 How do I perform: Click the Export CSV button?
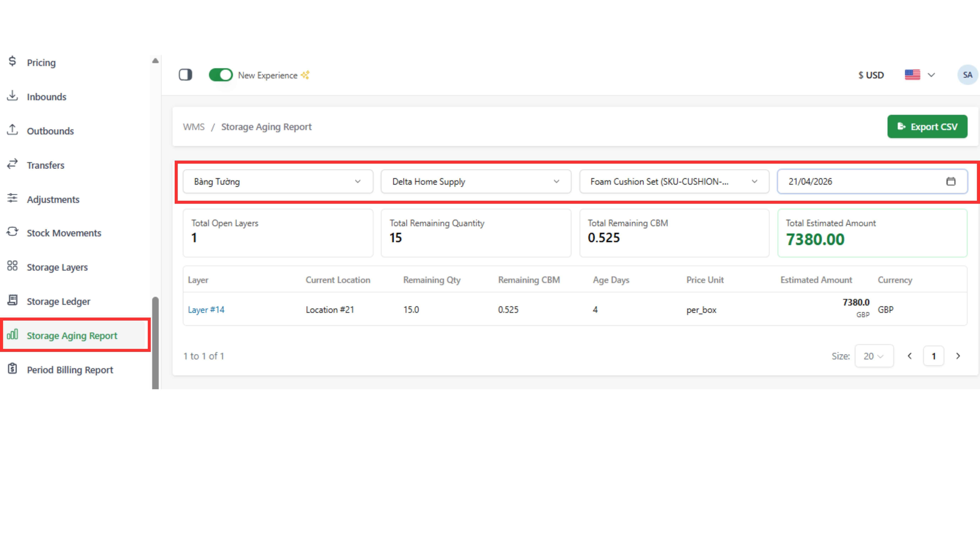tap(927, 127)
